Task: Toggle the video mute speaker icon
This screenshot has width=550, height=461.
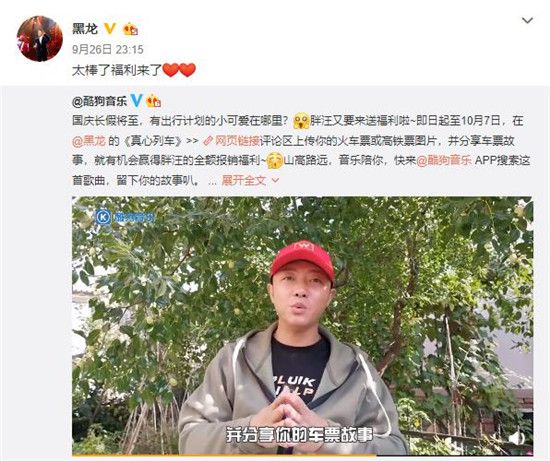Action: pyautogui.click(x=517, y=438)
